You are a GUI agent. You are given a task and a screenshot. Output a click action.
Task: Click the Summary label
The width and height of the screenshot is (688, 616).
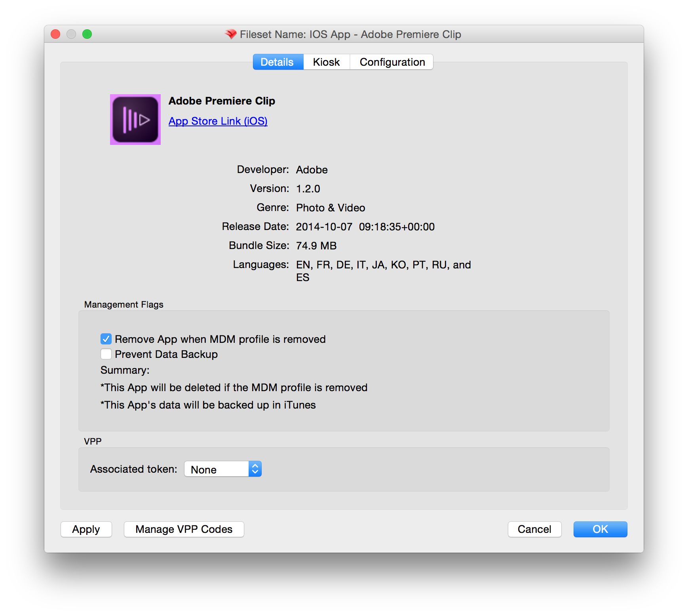click(x=125, y=370)
